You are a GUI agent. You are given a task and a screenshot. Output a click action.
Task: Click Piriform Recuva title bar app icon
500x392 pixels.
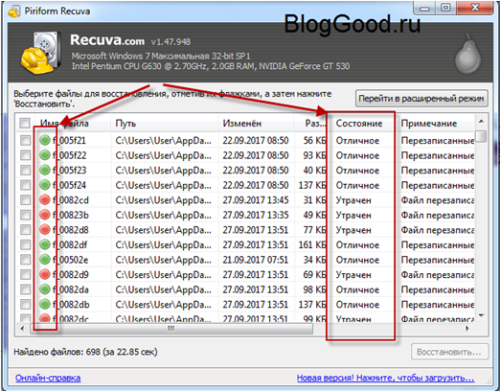pos(14,11)
